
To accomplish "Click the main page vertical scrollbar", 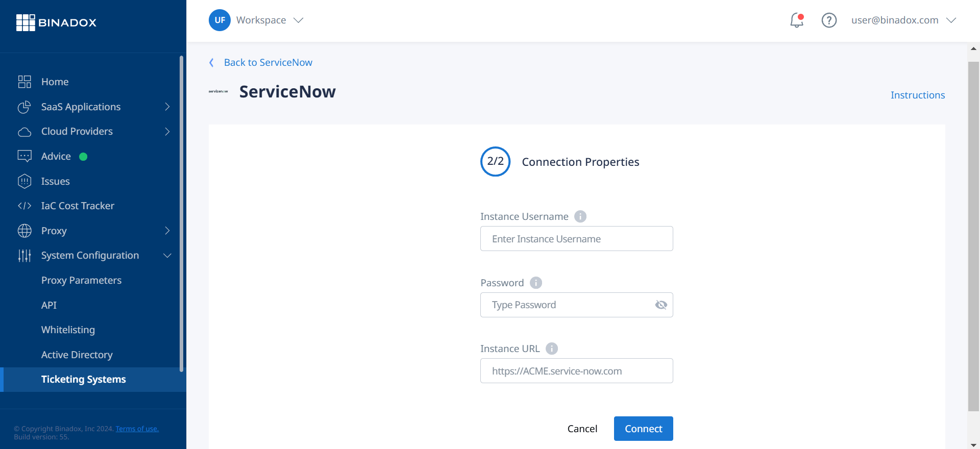I will pos(973,236).
